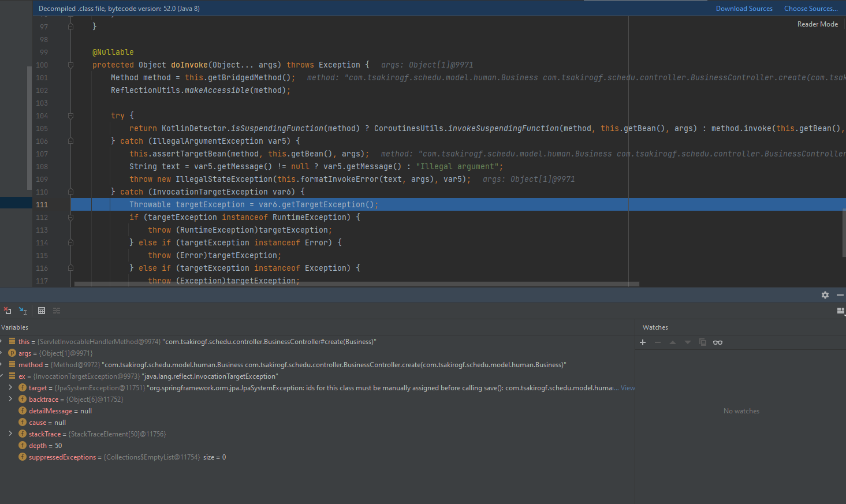Select the 'method = {Method@9972}' variable row
This screenshot has height=504, width=846.
click(317, 364)
